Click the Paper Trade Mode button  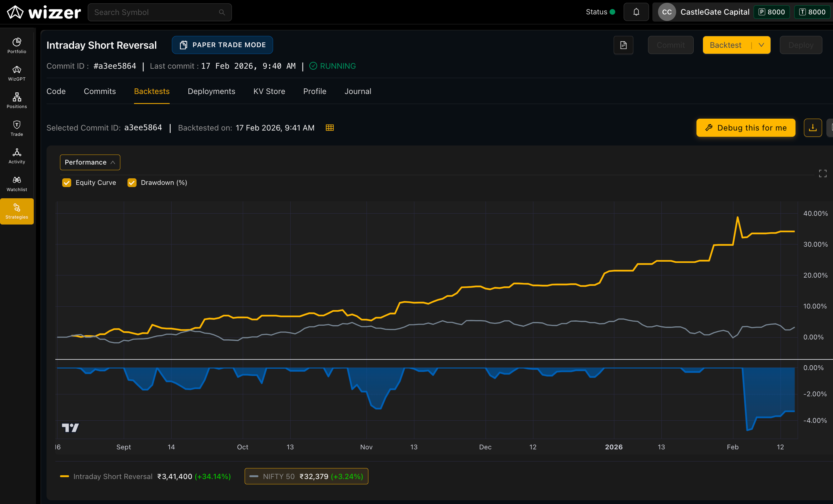click(x=222, y=45)
